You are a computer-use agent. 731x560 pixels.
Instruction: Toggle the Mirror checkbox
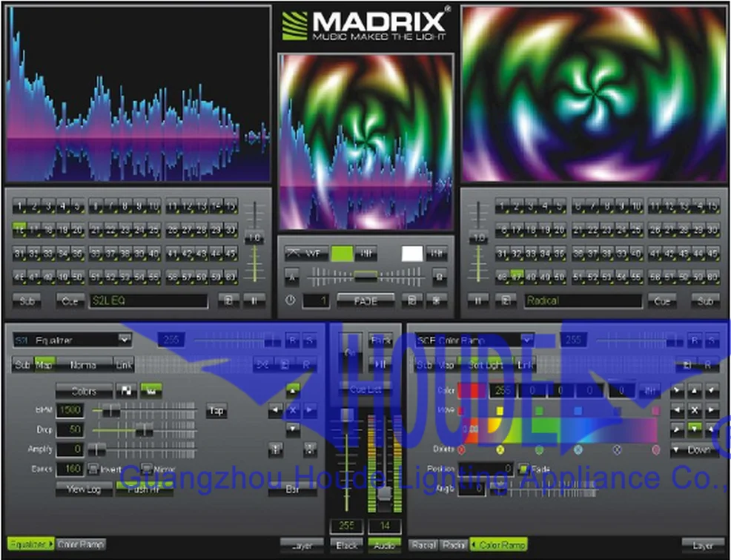coord(147,469)
